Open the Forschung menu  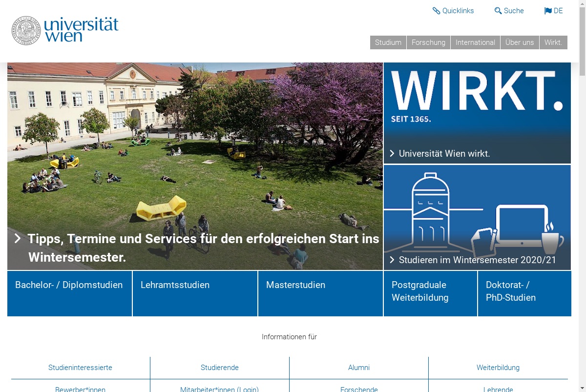point(428,42)
